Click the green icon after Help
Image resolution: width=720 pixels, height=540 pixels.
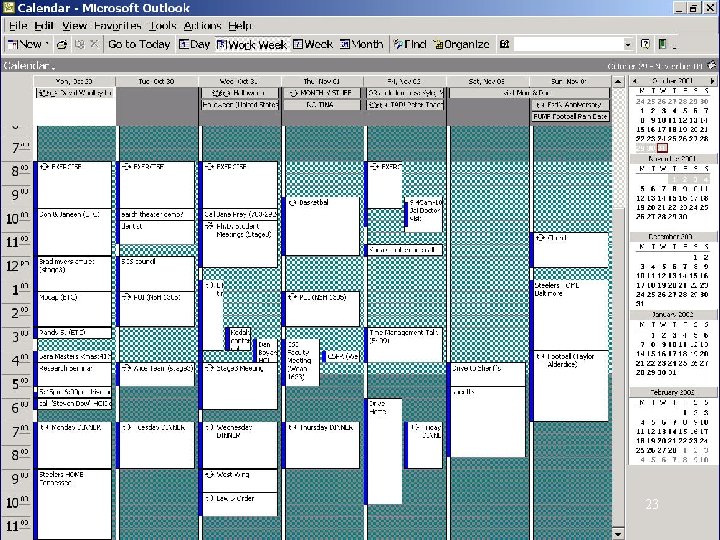(662, 45)
